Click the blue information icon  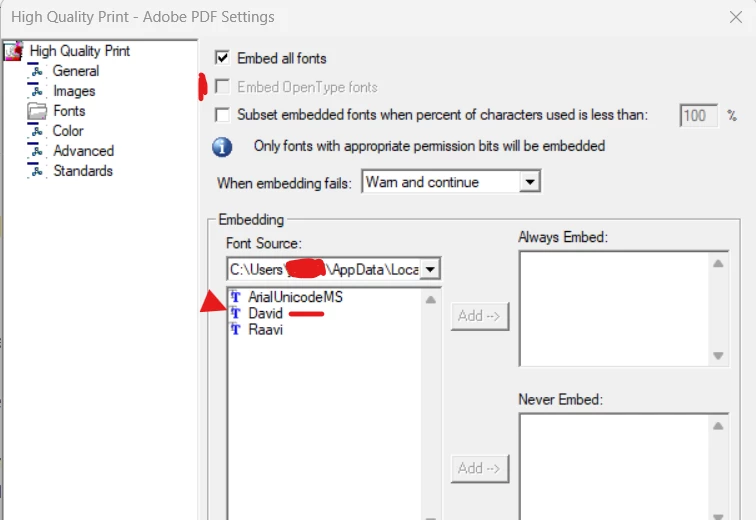(x=222, y=147)
